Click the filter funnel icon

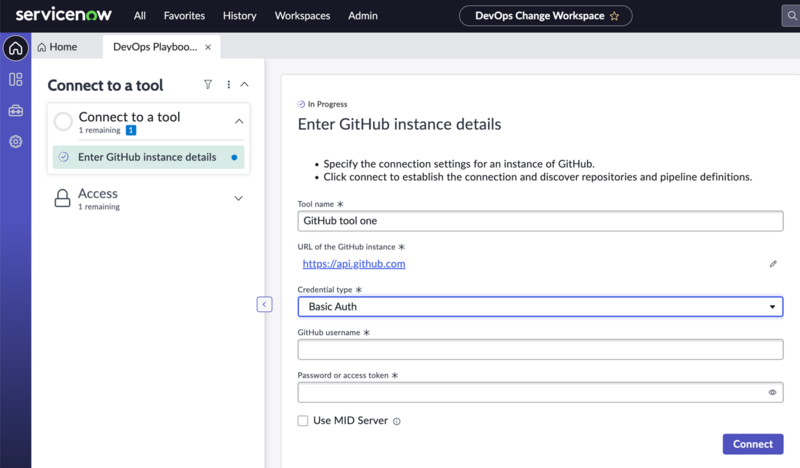(208, 84)
